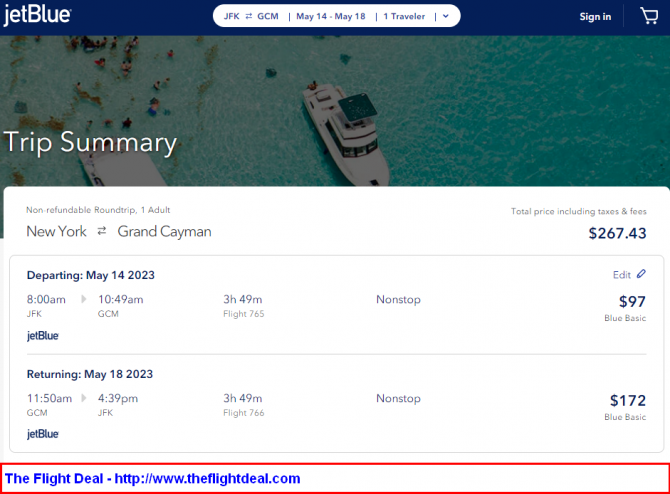Click the Trip Summary heading
Viewport: 670px width, 494px height.
[90, 142]
